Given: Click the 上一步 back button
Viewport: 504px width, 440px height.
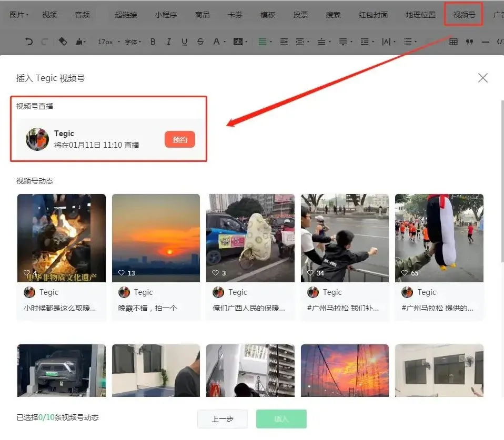Looking at the screenshot, I should [223, 419].
